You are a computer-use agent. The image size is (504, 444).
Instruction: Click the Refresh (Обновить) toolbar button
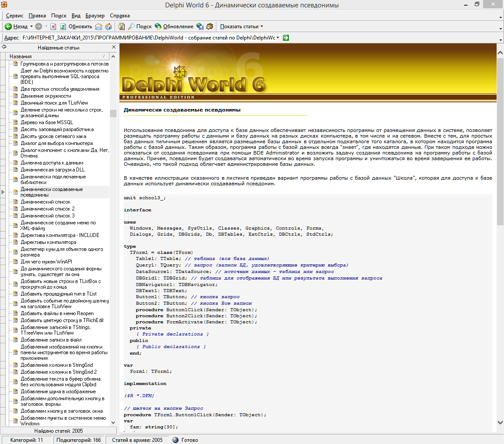(76, 26)
